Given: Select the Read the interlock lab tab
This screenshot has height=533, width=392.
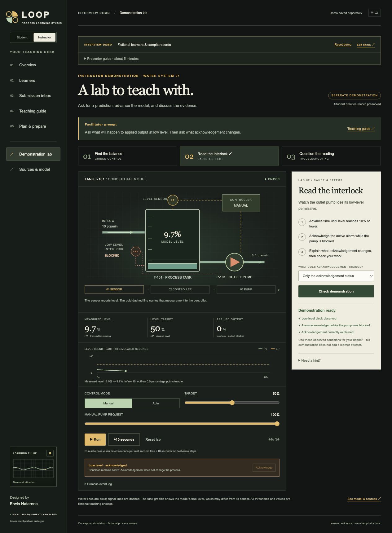Looking at the screenshot, I should [229, 156].
